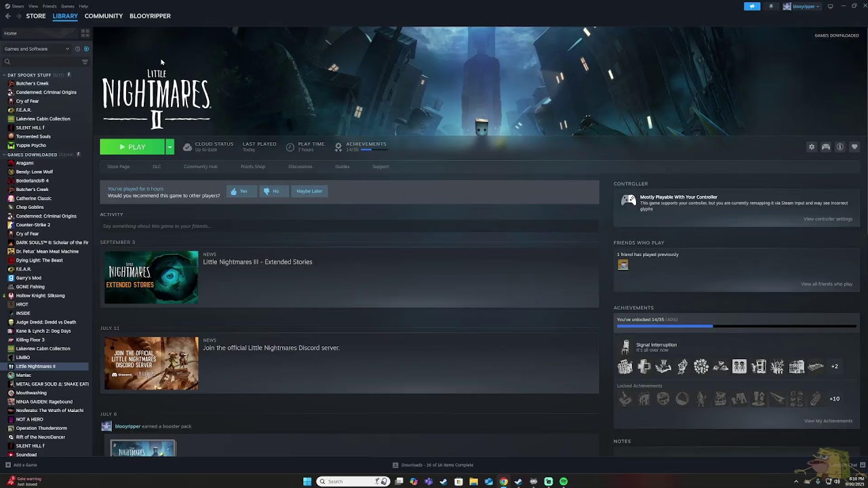
Task: Open the Games and Software filter dropdown
Action: point(37,49)
